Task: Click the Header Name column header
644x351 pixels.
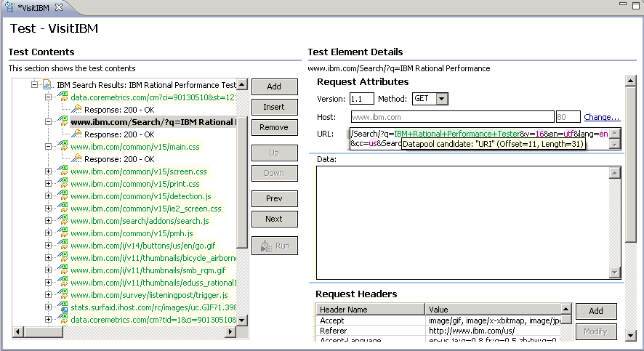Action: coord(371,309)
